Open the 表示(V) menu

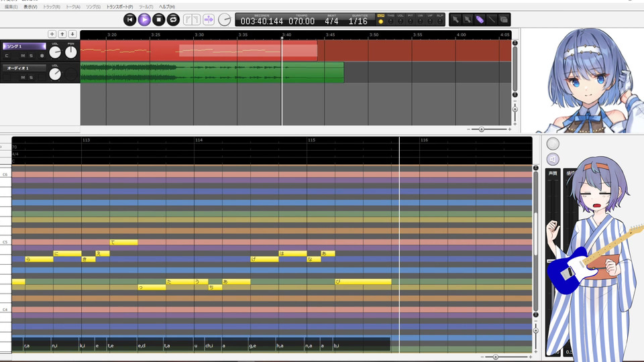(30, 7)
